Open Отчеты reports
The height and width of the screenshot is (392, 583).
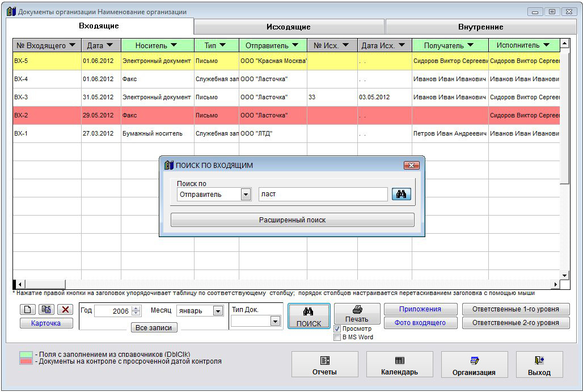[x=324, y=365]
